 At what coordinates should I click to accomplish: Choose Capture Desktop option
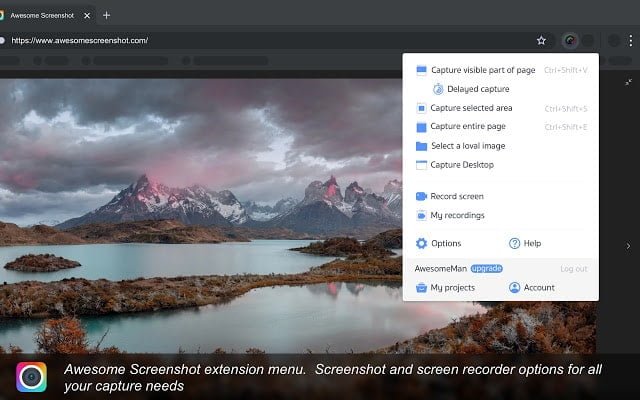462,165
